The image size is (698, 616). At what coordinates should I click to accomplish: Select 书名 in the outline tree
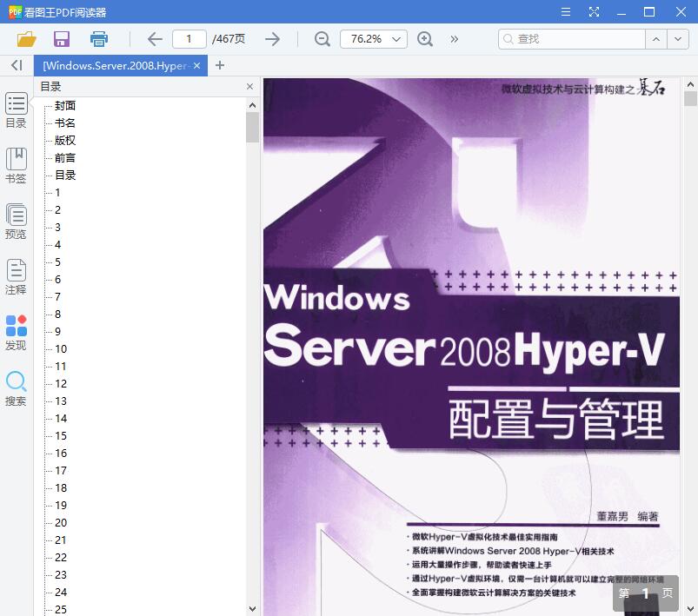pyautogui.click(x=65, y=123)
